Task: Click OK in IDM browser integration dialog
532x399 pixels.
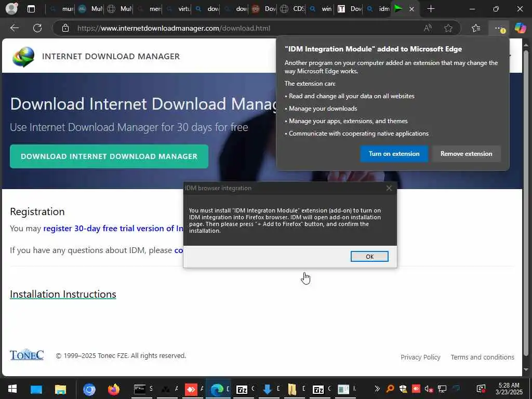Action: (369, 257)
